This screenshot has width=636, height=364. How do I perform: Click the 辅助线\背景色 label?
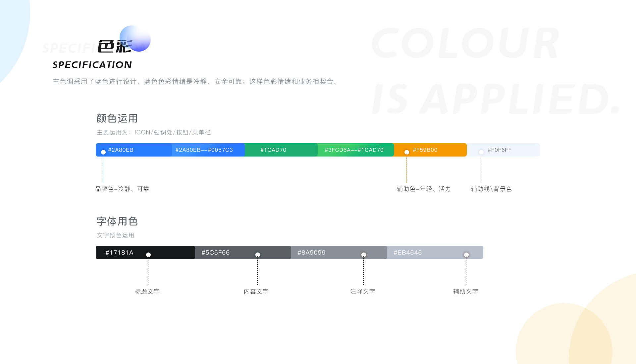(492, 189)
